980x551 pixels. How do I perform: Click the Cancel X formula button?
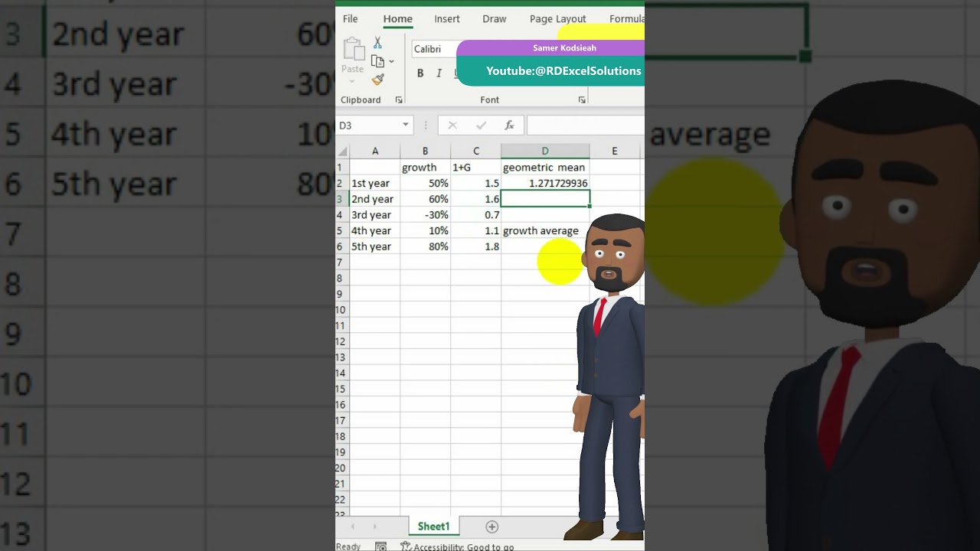(x=452, y=126)
